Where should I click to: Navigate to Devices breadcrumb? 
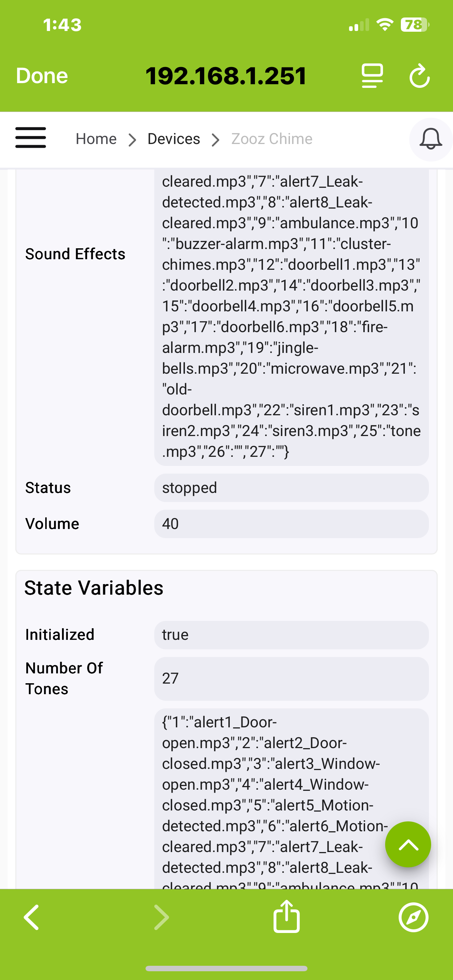coord(174,139)
